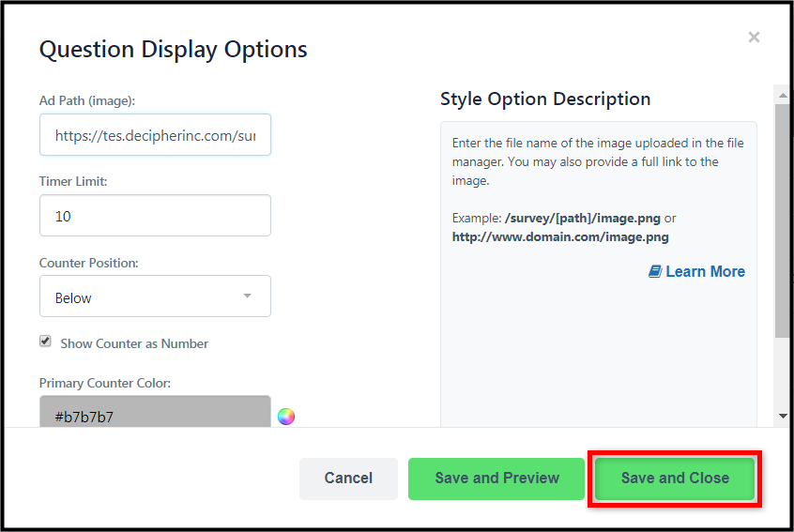This screenshot has width=794, height=532.
Task: Click the Style Option Description heading
Action: (545, 99)
